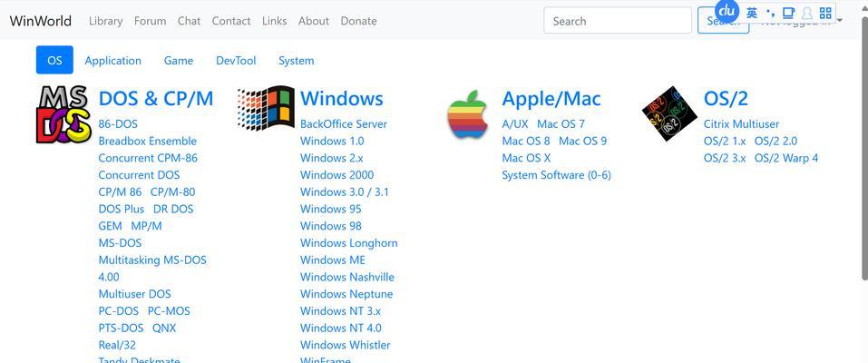Open the Contact nav link
This screenshot has height=363, width=868.
pyautogui.click(x=231, y=21)
